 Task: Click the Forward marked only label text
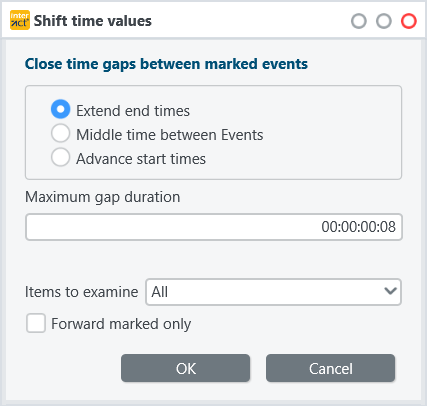pyautogui.click(x=121, y=324)
